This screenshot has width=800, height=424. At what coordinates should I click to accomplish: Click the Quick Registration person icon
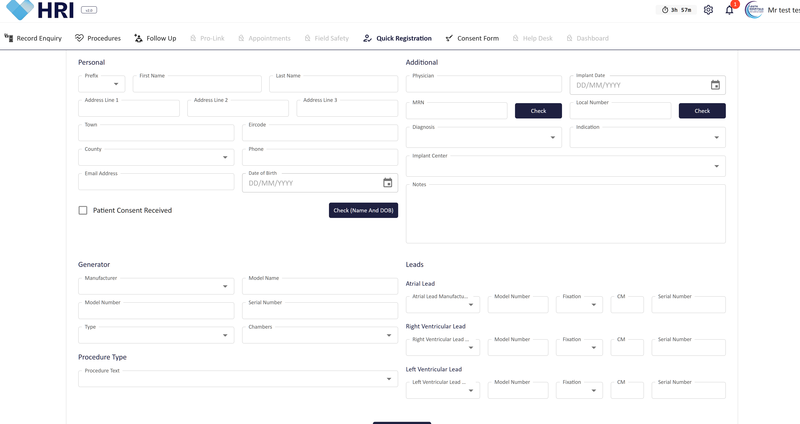(x=367, y=38)
